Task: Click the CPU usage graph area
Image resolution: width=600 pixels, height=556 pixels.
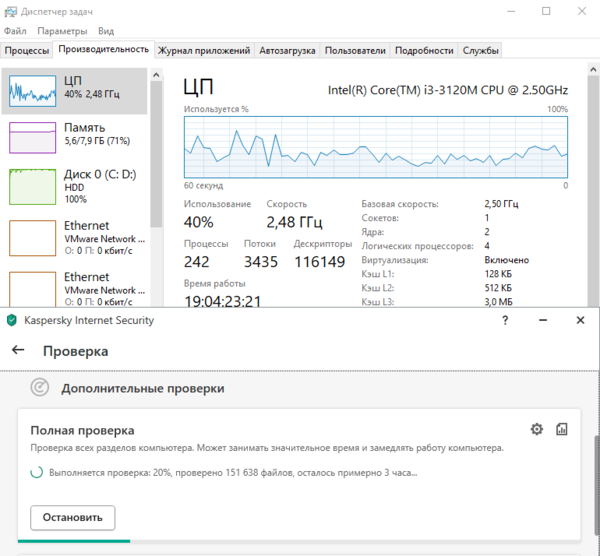Action: click(375, 146)
